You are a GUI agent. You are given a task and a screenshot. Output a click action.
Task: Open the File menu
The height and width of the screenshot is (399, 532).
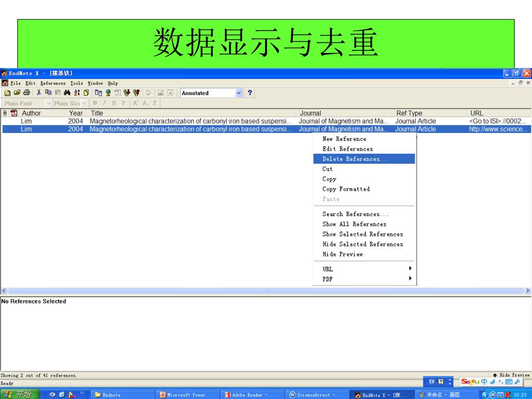(x=15, y=83)
